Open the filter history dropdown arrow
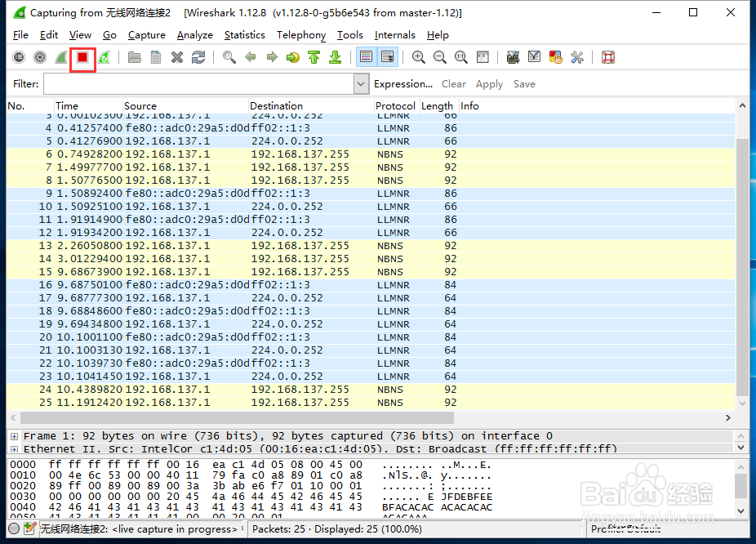 361,84
